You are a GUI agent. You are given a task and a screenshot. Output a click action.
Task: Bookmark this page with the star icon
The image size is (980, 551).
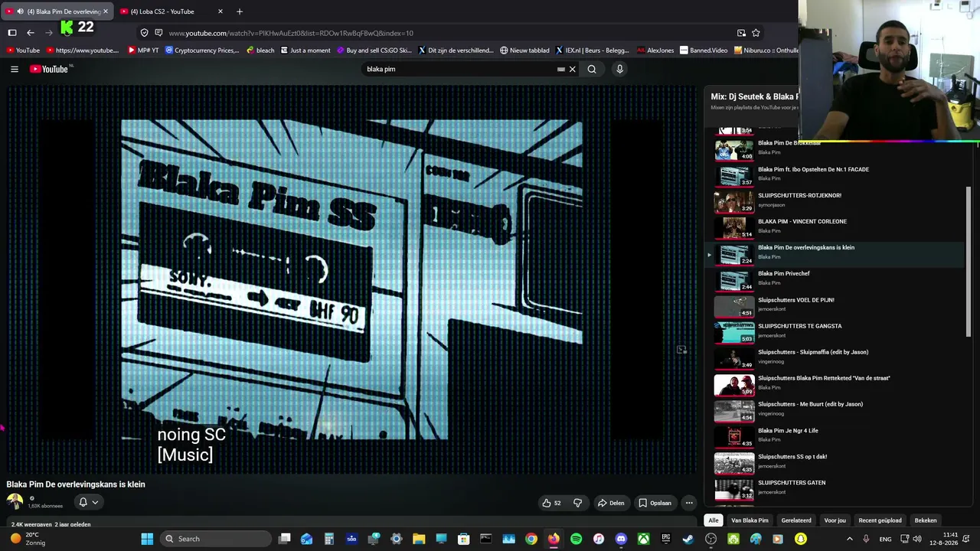[x=756, y=33]
